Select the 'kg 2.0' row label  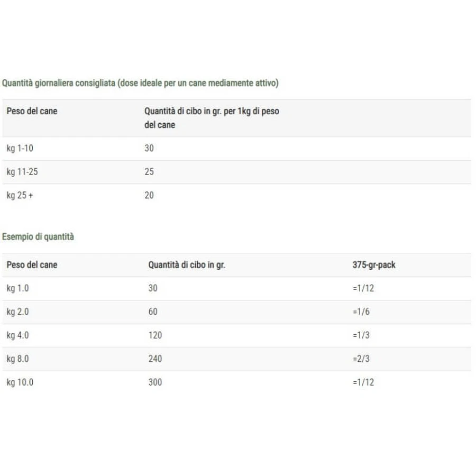coord(17,312)
